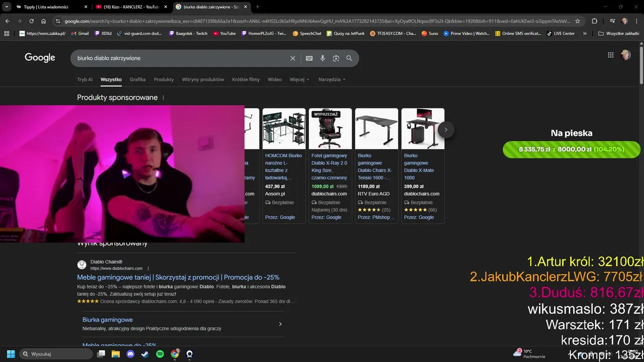Go back to the previous page
Screen dimensions: 644x362
click(x=7, y=21)
